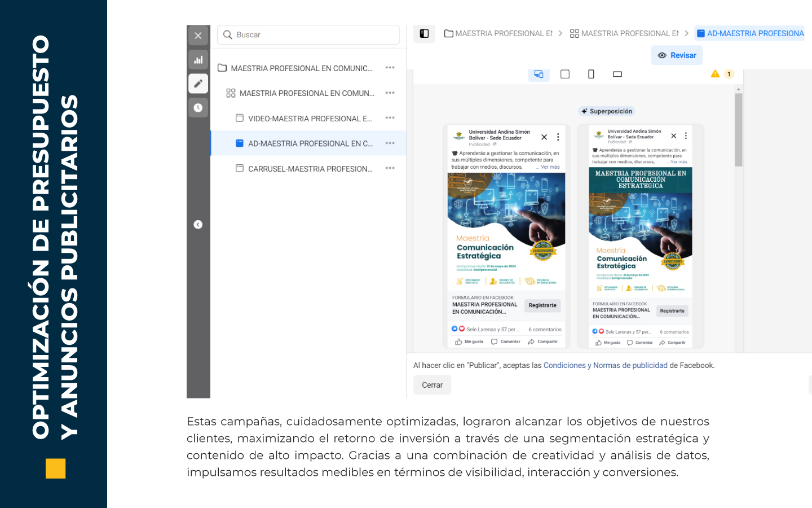Image resolution: width=812 pixels, height=508 pixels.
Task: Select the MAESTRIA PROFESIONAL EN COMUN ad set
Action: pos(301,93)
